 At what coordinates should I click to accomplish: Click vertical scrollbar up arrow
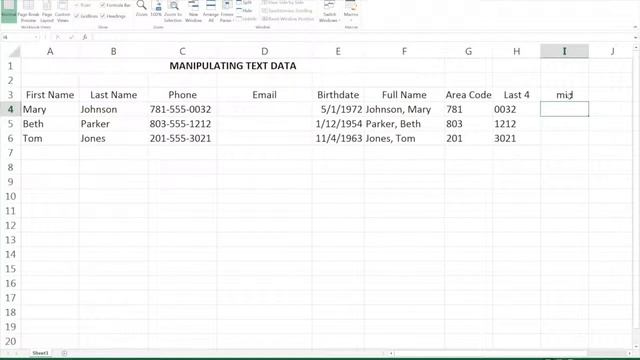(x=636, y=48)
